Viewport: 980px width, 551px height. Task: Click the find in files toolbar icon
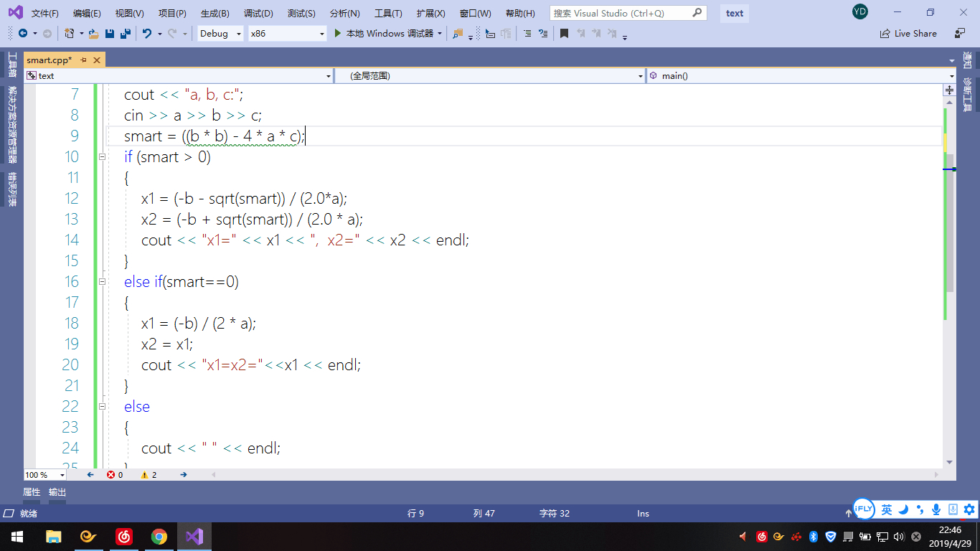click(458, 33)
